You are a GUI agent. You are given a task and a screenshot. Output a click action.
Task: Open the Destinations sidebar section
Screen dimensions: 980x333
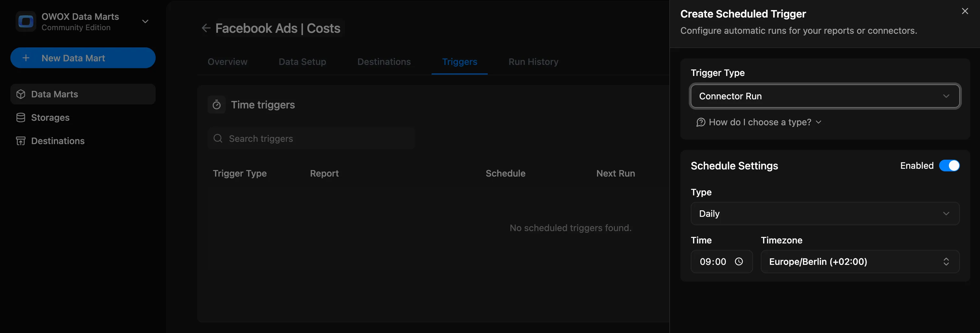click(x=57, y=141)
